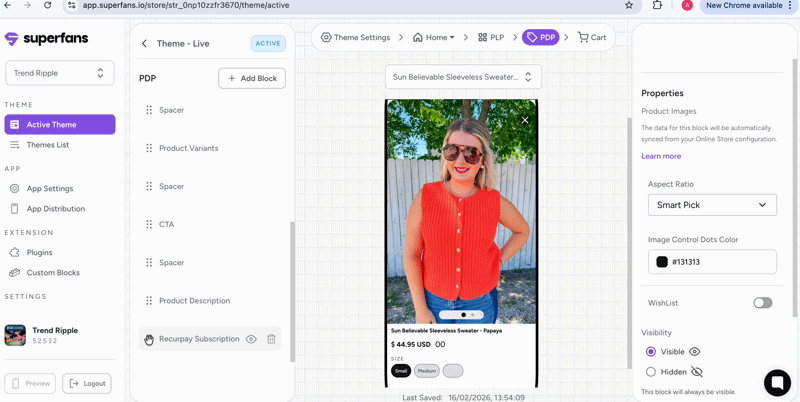Click the back arrow beside Theme - Live

pos(144,44)
